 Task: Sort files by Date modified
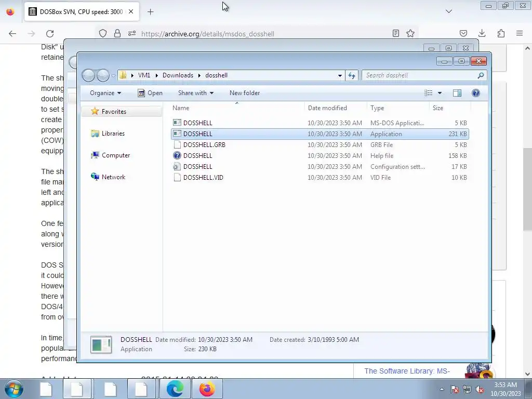[x=336, y=108]
